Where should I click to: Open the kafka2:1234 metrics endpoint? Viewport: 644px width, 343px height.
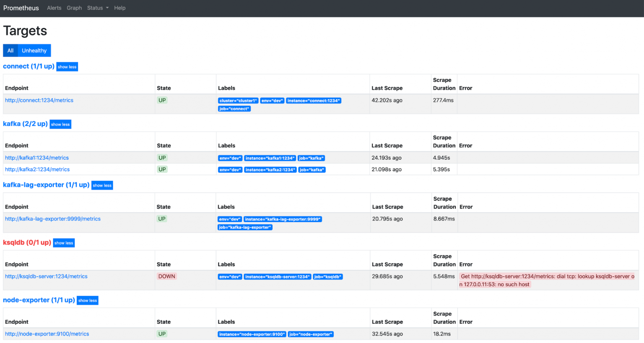[x=37, y=169]
